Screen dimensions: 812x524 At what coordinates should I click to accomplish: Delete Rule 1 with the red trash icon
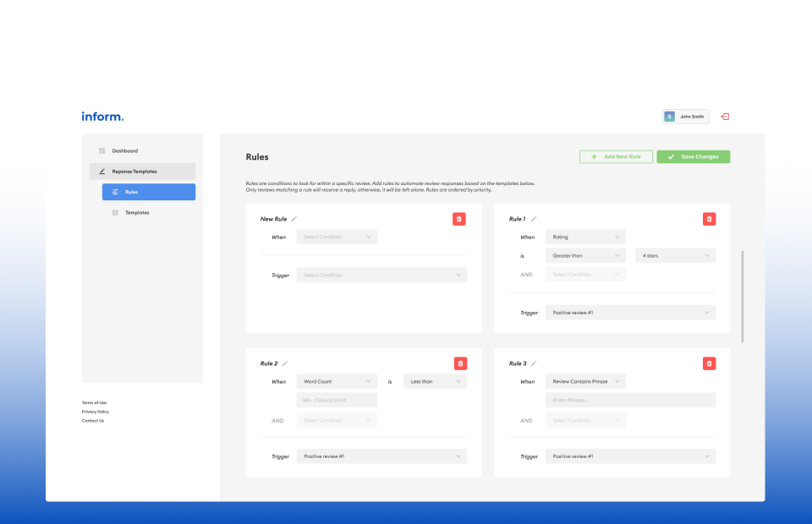709,218
